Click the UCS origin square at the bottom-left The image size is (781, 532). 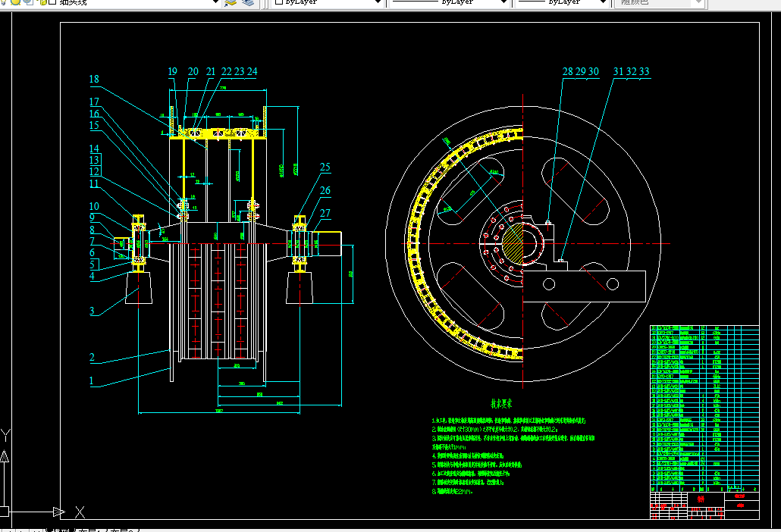tap(4, 512)
